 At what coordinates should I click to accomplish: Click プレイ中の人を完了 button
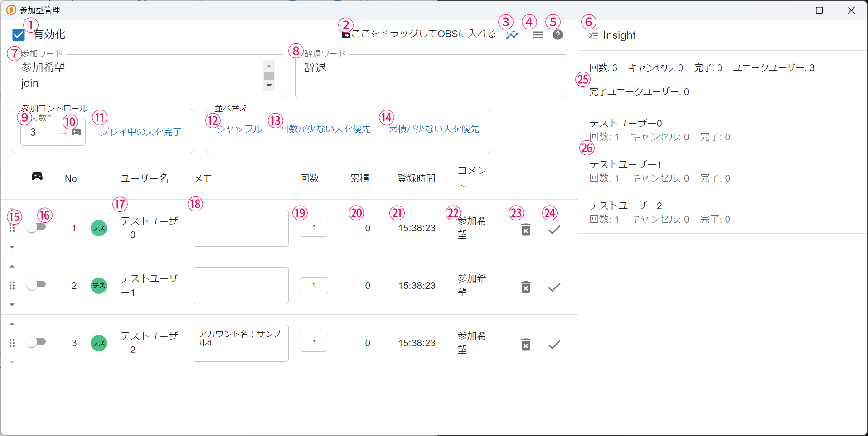141,132
